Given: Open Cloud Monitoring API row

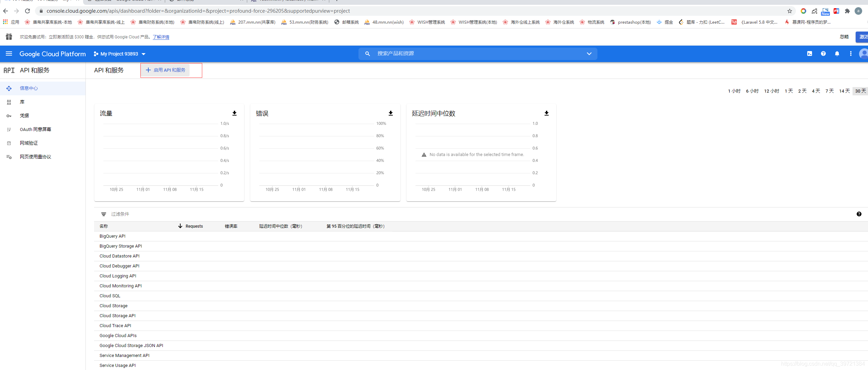Looking at the screenshot, I should (x=481, y=286).
